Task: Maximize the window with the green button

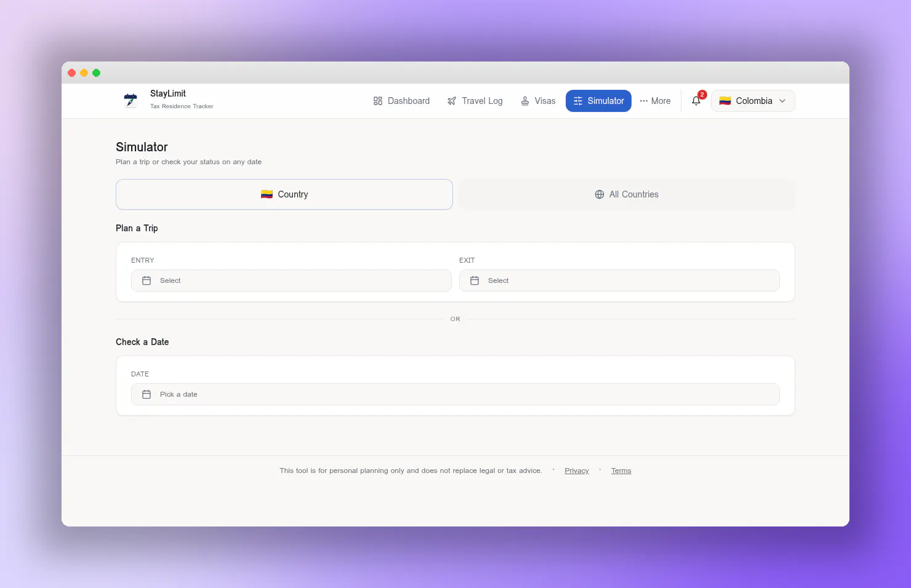Action: pos(96,73)
